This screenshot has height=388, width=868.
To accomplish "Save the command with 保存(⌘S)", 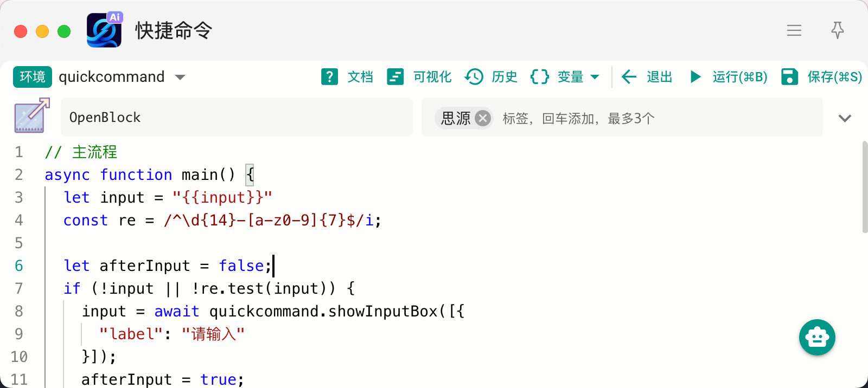I will coord(834,77).
